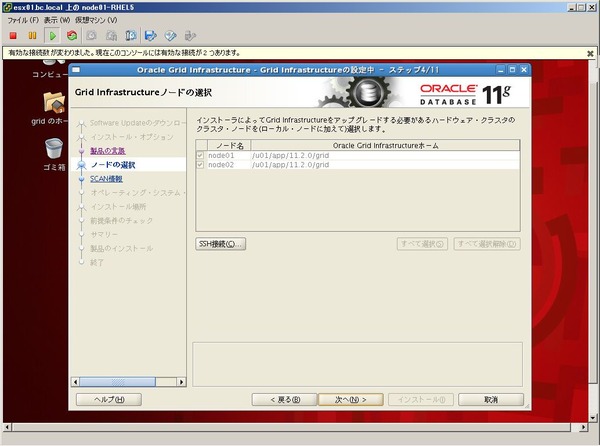Click console horizontal scrollbar left arrow
Viewport: 600px width, 446px height.
point(7,427)
